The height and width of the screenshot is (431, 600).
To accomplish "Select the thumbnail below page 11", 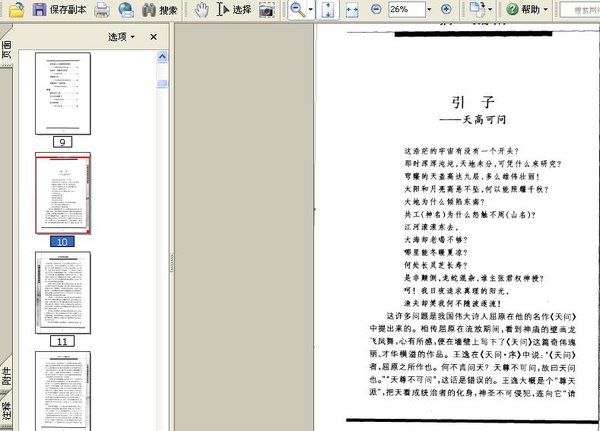I will 63,391.
